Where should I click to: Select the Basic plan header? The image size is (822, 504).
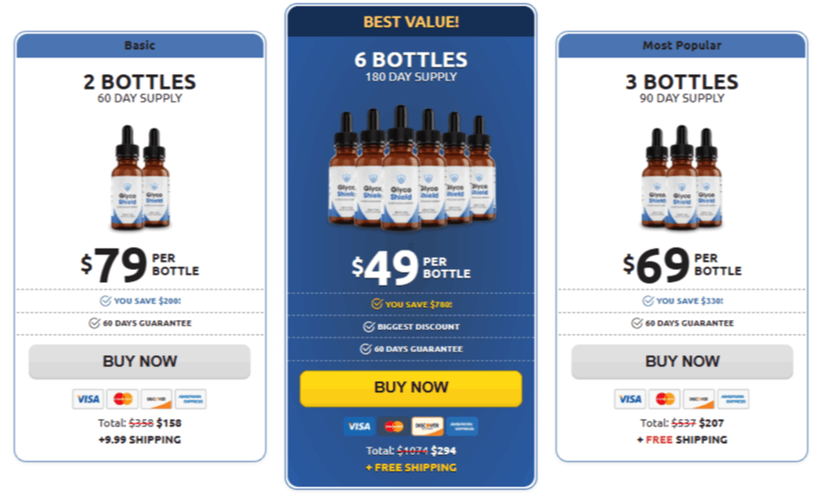tap(140, 45)
